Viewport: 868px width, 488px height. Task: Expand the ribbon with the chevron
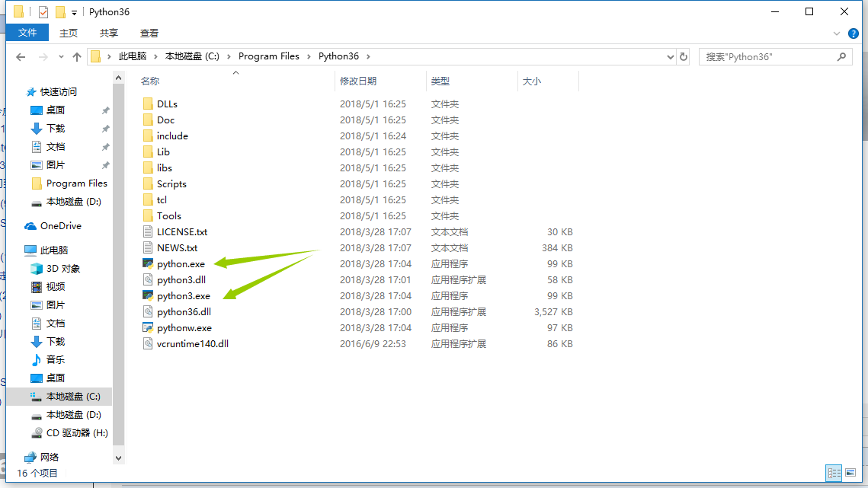(837, 33)
